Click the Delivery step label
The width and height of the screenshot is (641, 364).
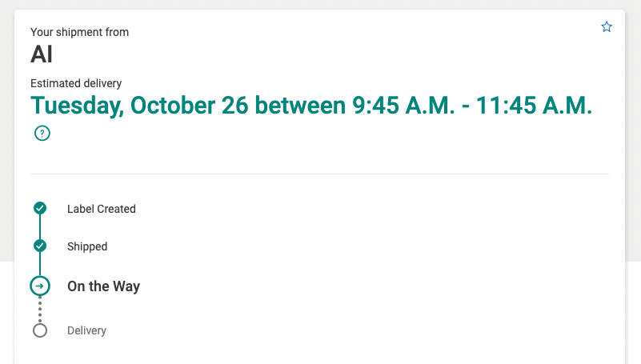(86, 330)
